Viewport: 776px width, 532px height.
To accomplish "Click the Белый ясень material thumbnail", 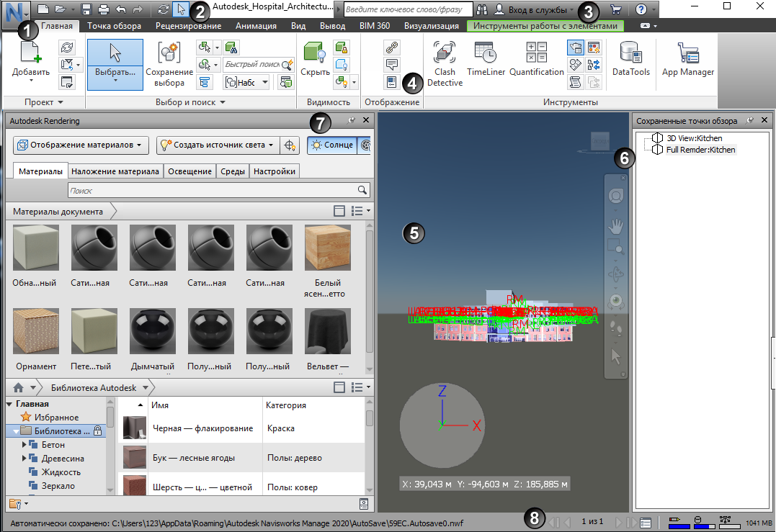I will (328, 248).
